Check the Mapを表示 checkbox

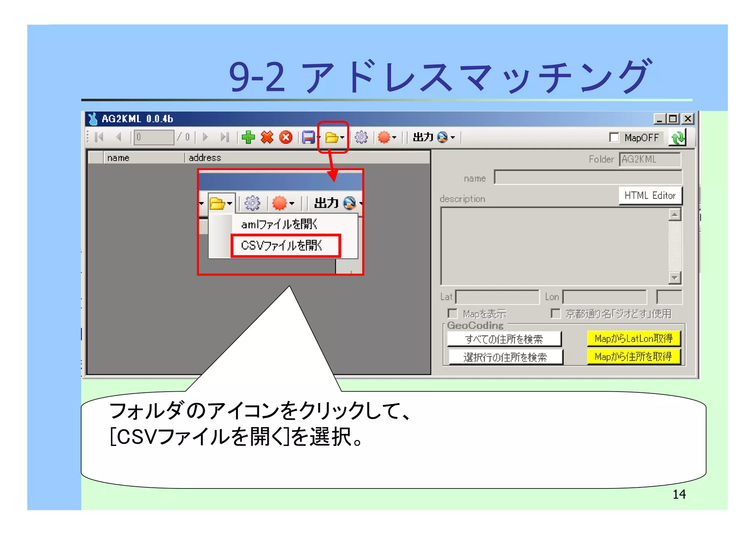[x=453, y=314]
